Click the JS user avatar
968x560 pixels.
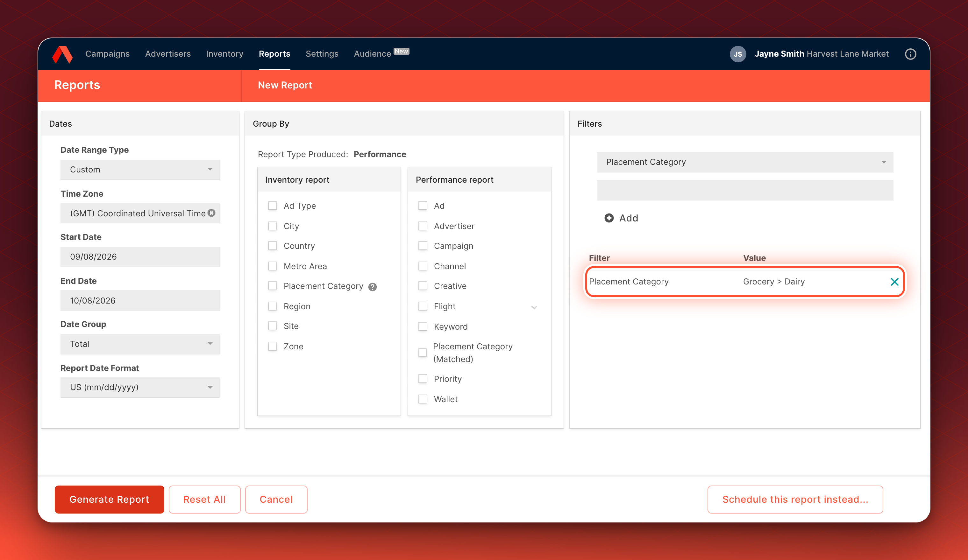coord(737,54)
